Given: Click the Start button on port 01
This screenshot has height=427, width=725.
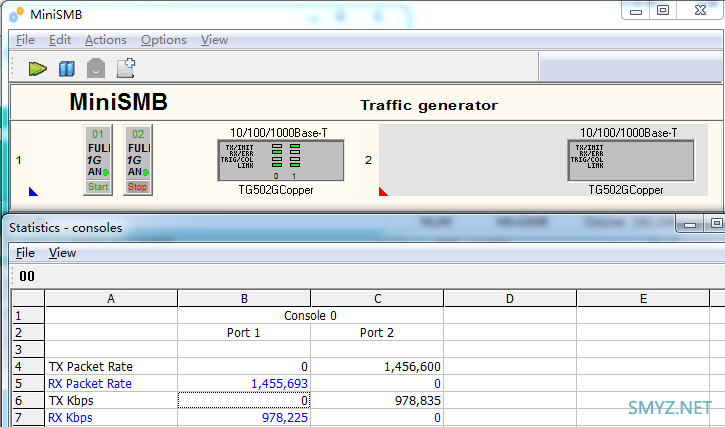Looking at the screenshot, I should click(98, 187).
